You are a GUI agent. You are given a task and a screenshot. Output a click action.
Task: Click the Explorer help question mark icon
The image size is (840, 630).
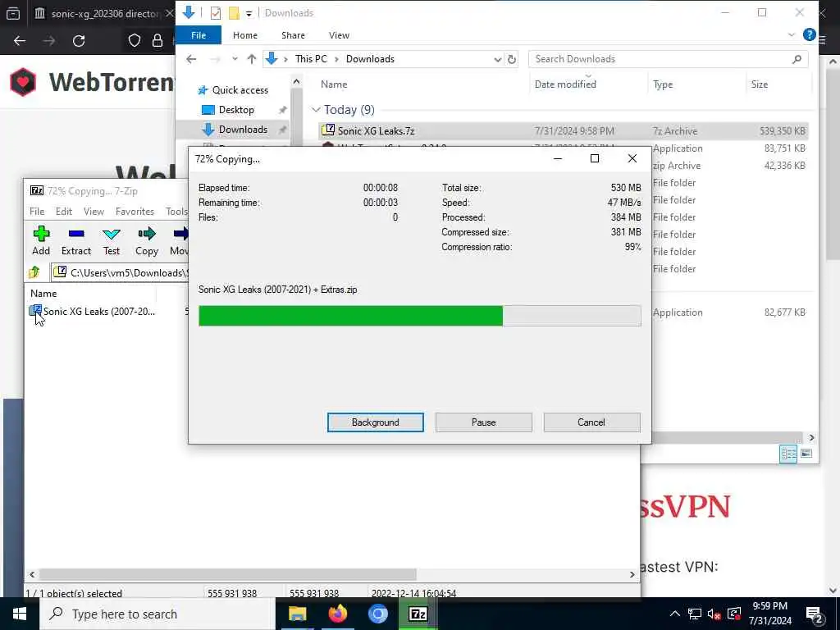pos(809,34)
